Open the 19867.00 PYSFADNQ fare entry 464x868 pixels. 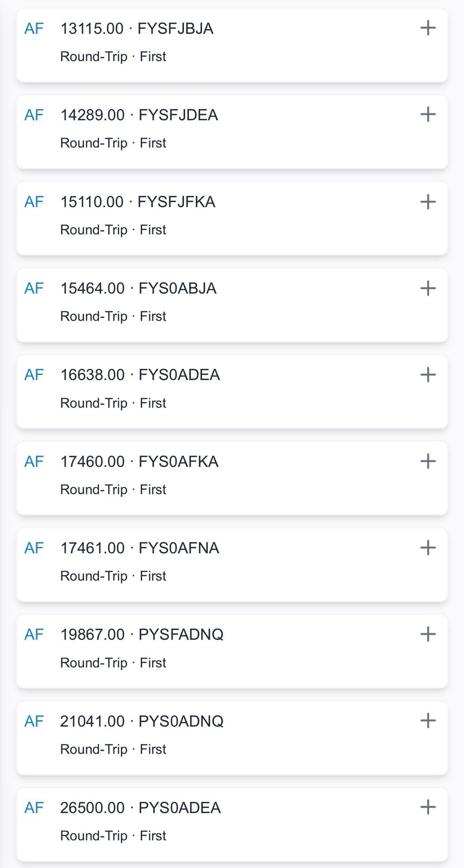pos(142,635)
